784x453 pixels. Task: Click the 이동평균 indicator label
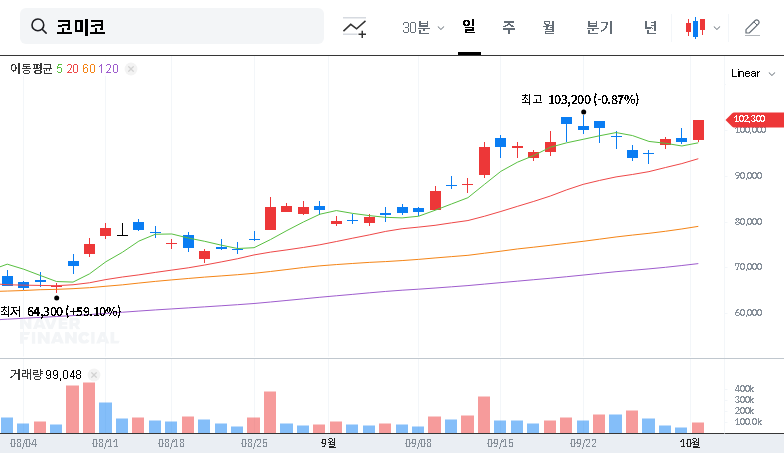coord(30,69)
